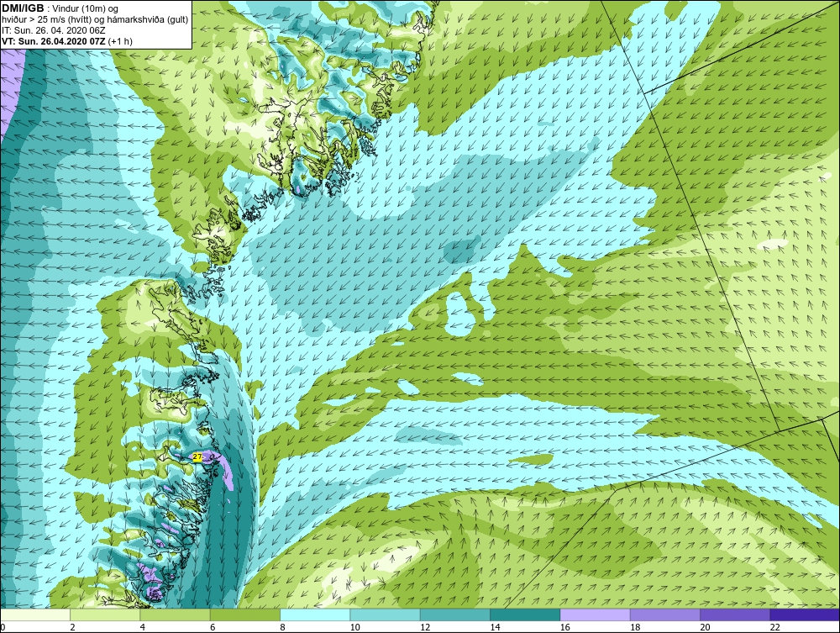Screen dimensions: 840x633
Task: Select the 4–6 m/s legend color swatch
Action: point(176,615)
